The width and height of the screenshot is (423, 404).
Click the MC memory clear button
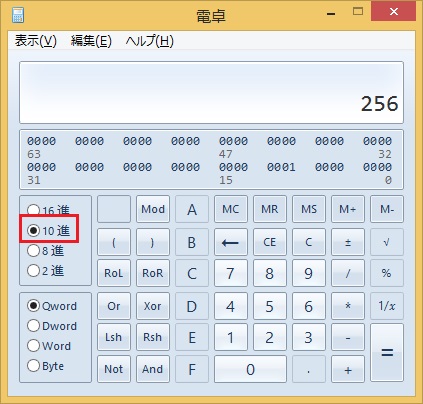pyautogui.click(x=231, y=209)
